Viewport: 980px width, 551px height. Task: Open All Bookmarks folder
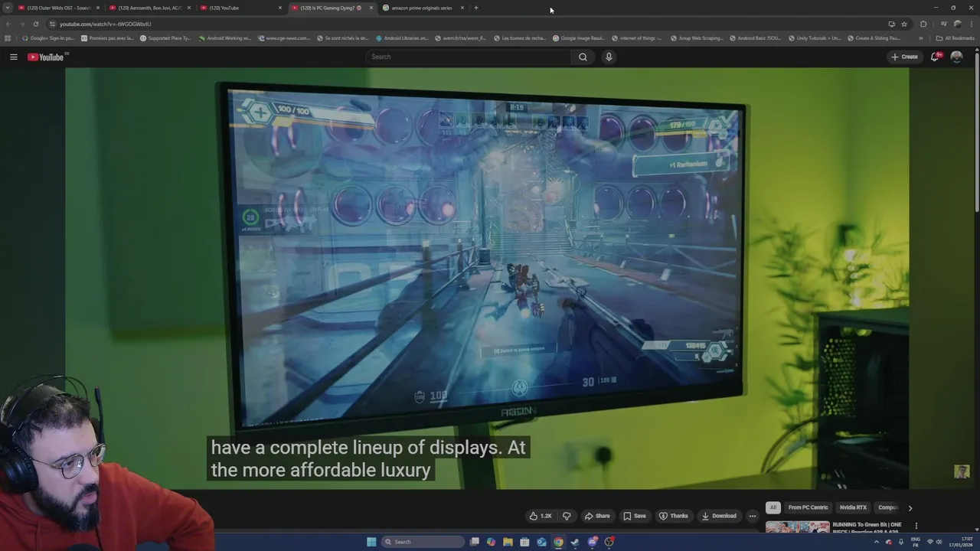(955, 38)
